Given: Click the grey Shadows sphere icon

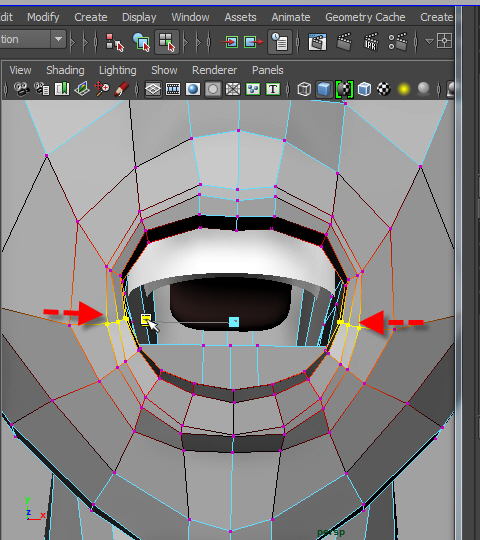Looking at the screenshot, I should tap(423, 89).
